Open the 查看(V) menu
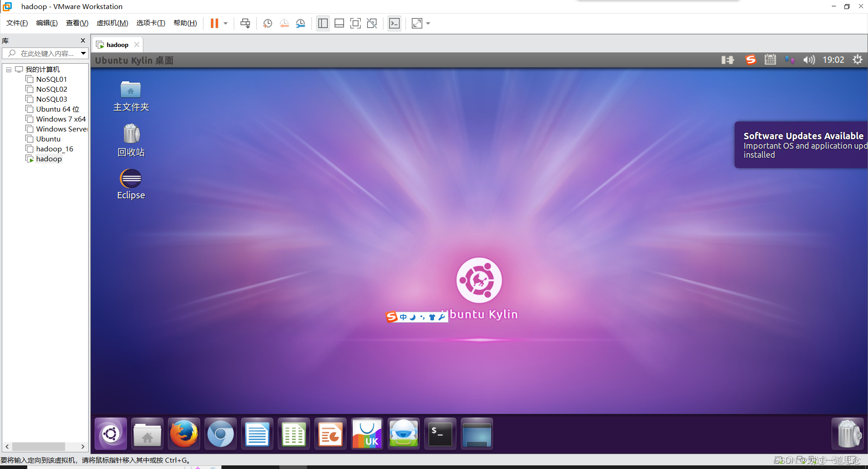This screenshot has width=868, height=469. [77, 23]
